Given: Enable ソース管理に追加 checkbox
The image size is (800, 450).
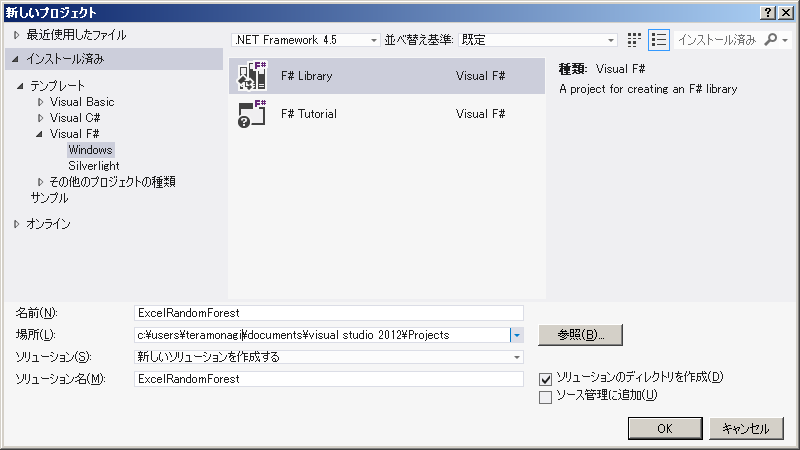Looking at the screenshot, I should [545, 397].
